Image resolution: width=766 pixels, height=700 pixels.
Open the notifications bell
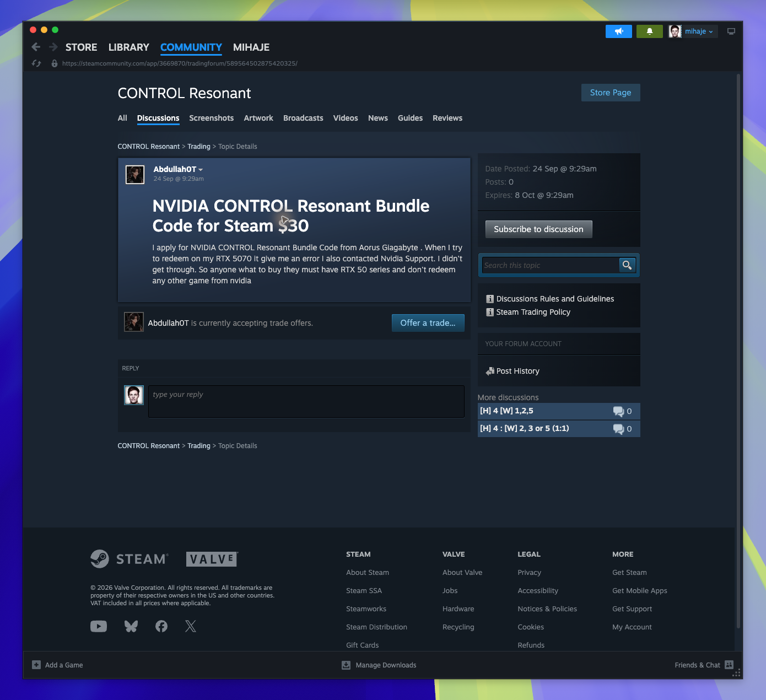(x=650, y=31)
